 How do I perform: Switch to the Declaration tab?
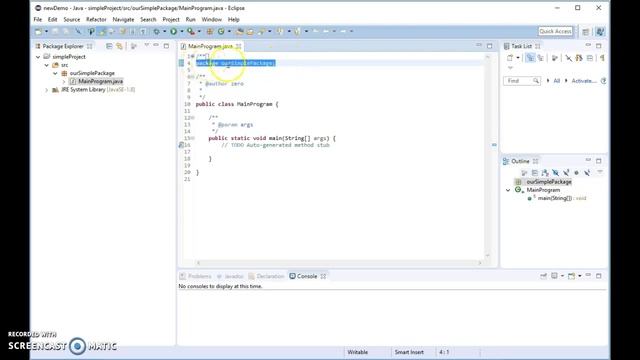pos(266,276)
